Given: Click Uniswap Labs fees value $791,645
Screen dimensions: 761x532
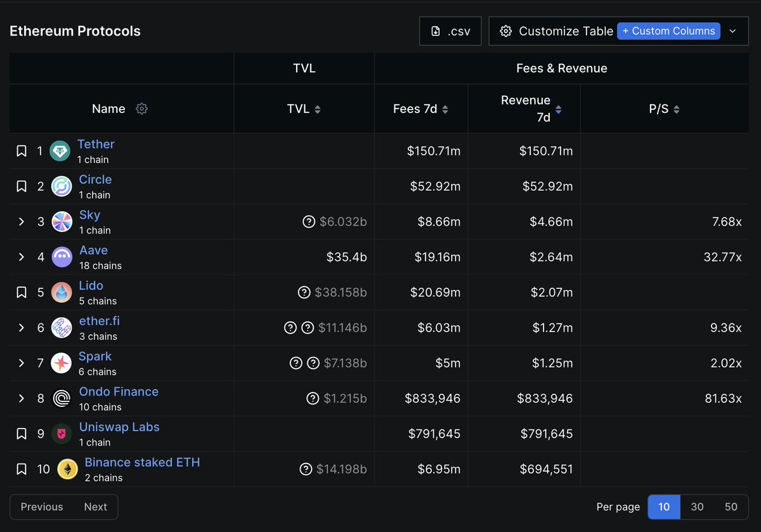Looking at the screenshot, I should [434, 434].
